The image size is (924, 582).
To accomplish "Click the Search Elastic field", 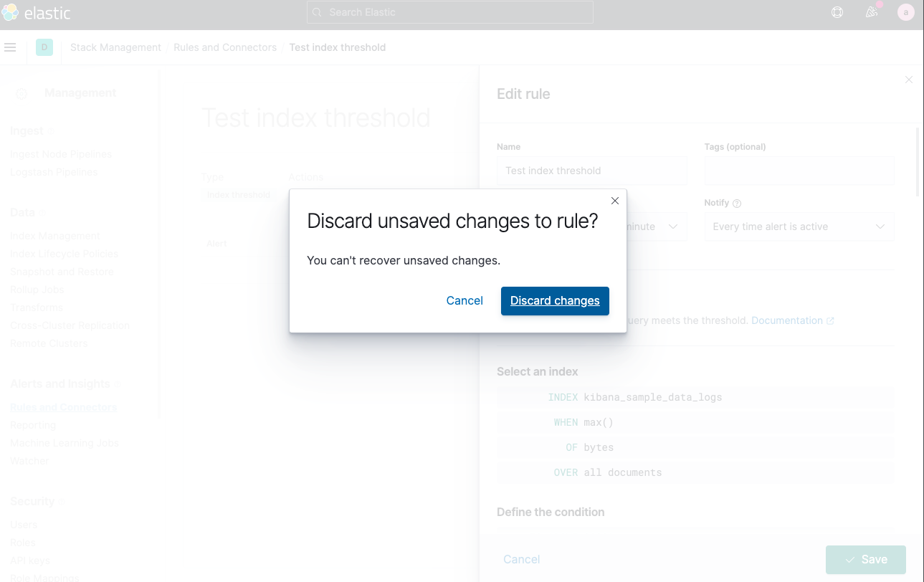I will point(450,12).
